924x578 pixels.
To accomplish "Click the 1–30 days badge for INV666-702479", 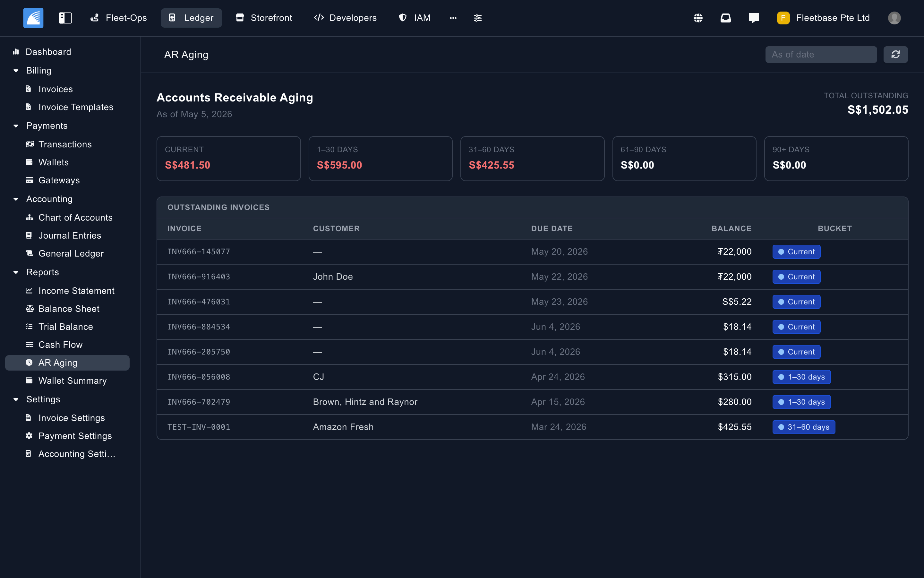I will [801, 402].
